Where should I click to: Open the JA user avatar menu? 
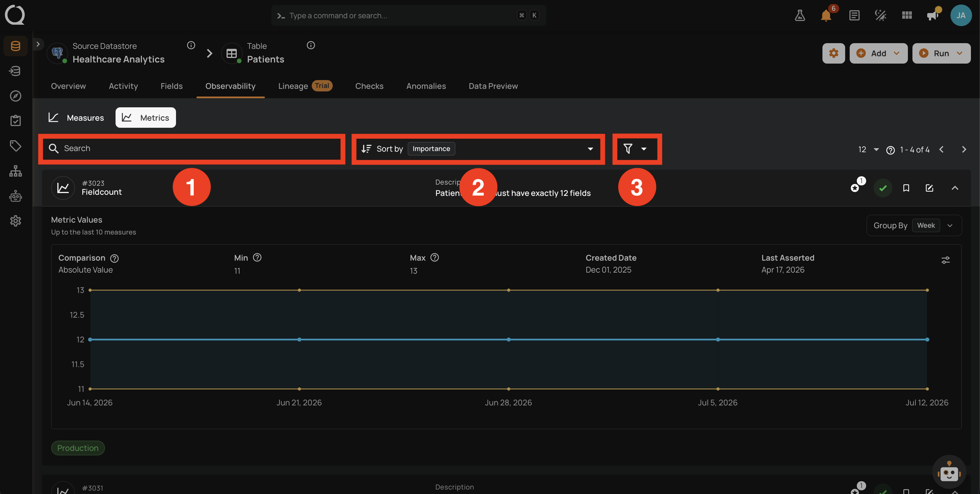coord(961,15)
